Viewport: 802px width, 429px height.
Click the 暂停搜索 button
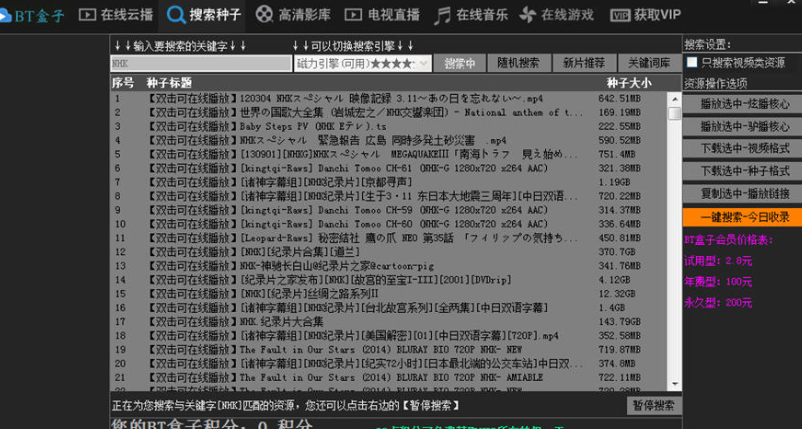653,405
